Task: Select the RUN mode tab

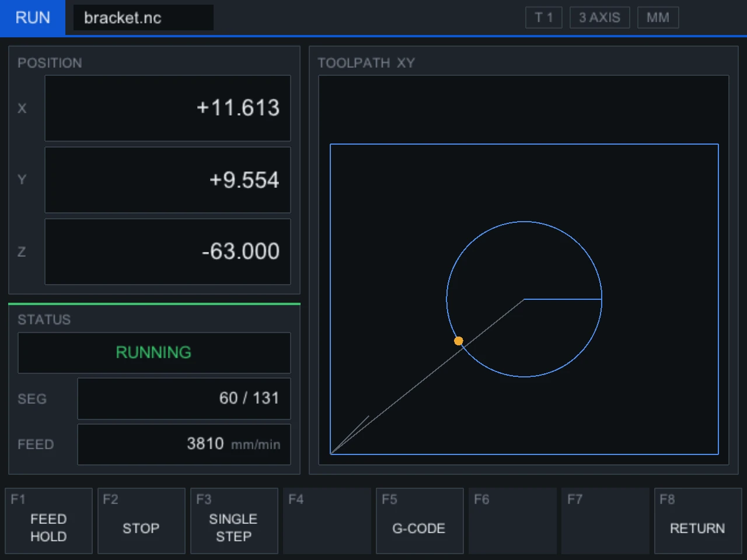Action: click(x=33, y=17)
